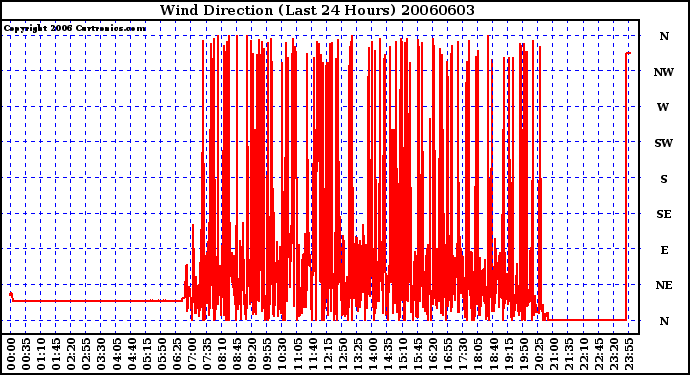Click the "04:05" time axis label

(x=117, y=354)
